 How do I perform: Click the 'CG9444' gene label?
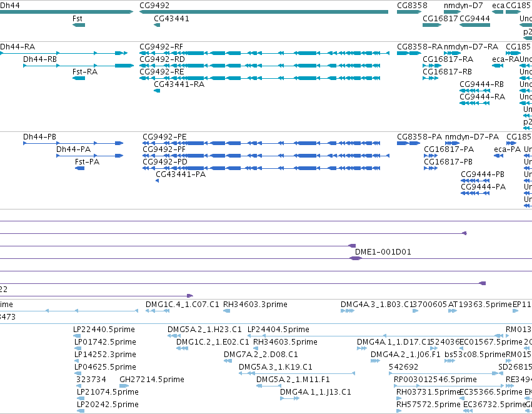474,19
